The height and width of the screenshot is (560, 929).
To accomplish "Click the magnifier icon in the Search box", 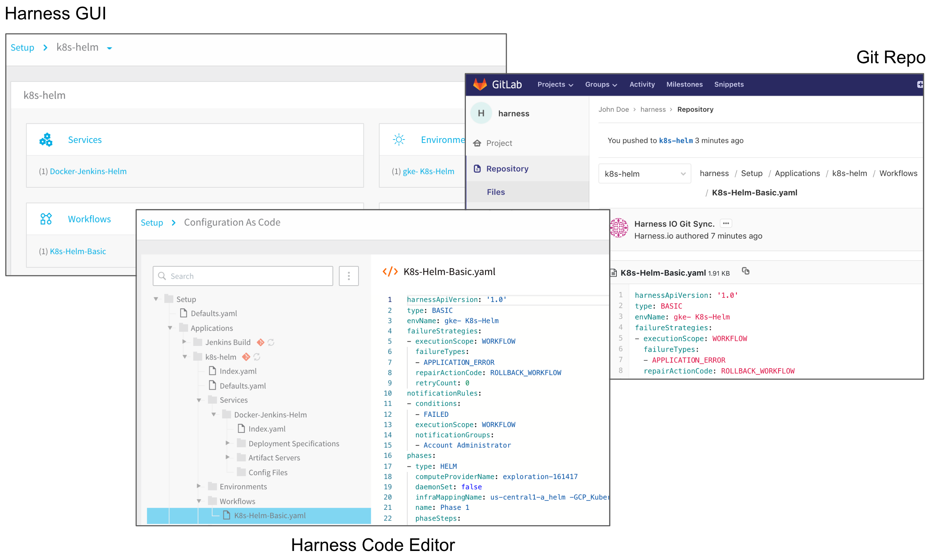I will (x=162, y=276).
